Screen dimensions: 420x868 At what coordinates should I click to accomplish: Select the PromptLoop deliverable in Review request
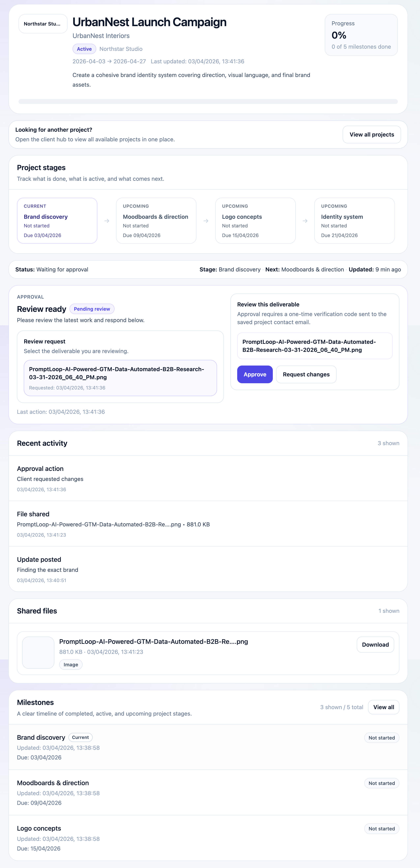click(x=120, y=378)
